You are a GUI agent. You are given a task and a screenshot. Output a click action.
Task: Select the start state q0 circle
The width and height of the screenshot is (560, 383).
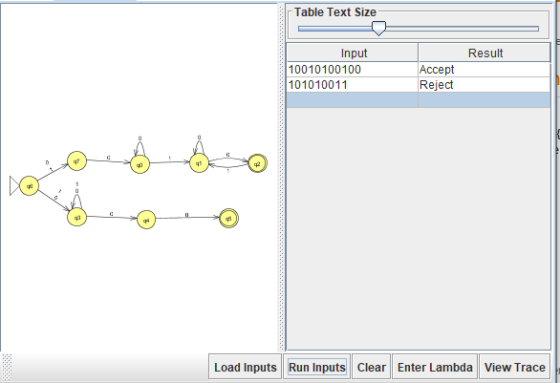coord(29,186)
